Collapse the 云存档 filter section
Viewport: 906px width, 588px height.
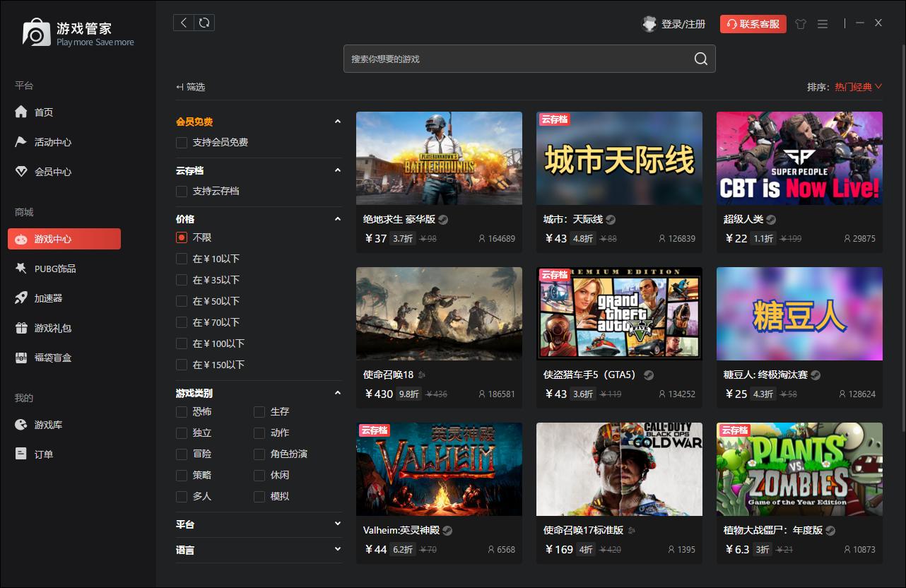337,170
